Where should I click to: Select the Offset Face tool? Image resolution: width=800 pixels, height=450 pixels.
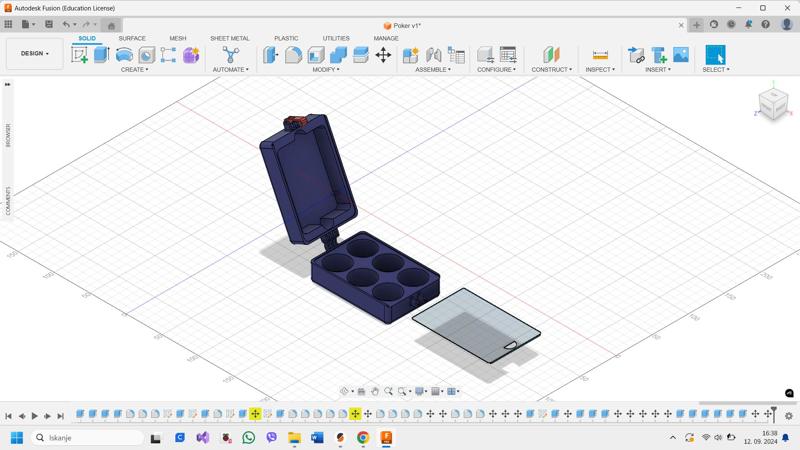(x=361, y=55)
